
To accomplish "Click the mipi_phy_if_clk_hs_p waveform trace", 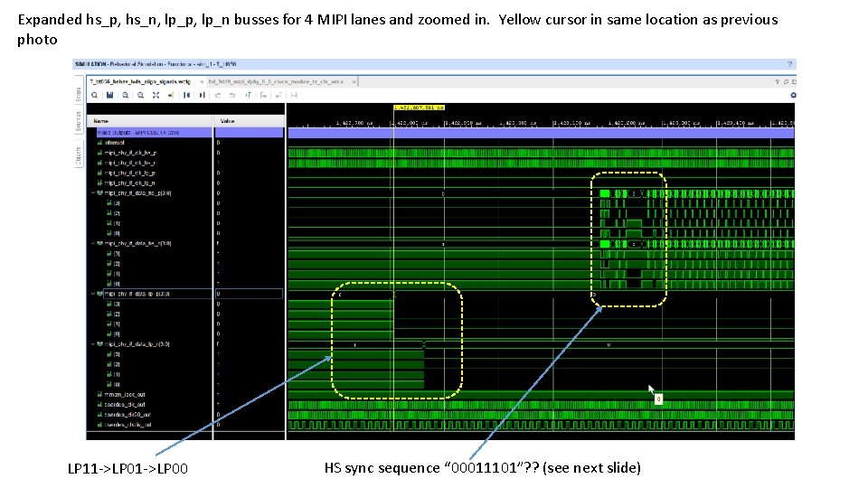I will coord(541,153).
